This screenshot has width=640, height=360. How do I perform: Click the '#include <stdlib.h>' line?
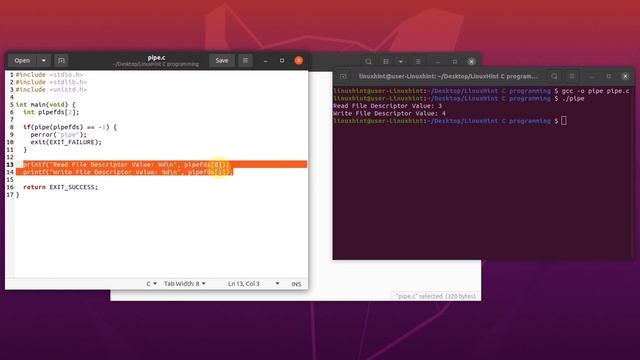51,82
